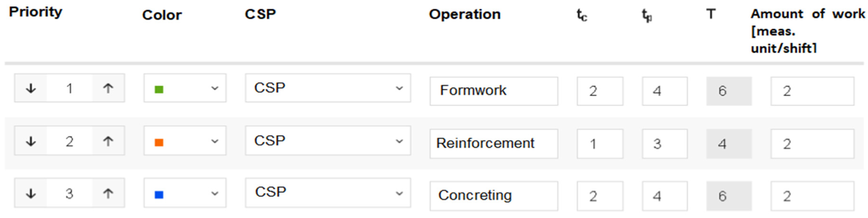This screenshot has width=868, height=218.
Task: Open blue color dropdown for Concreting
Action: click(185, 193)
